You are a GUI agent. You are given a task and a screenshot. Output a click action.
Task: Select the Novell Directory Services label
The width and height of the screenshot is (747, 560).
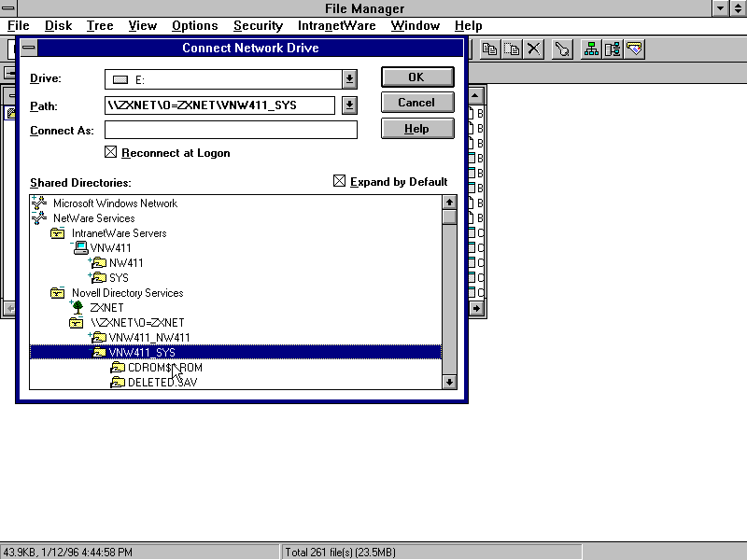click(x=127, y=293)
